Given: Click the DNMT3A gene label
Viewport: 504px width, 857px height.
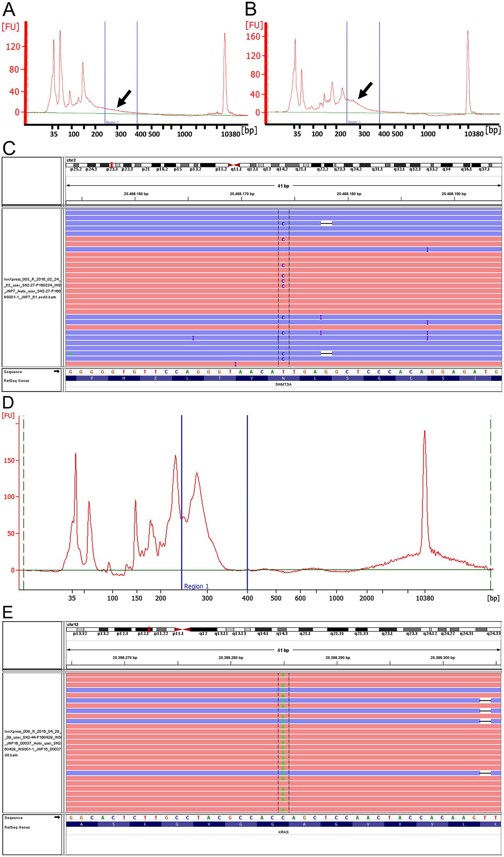Looking at the screenshot, I should pyautogui.click(x=283, y=385).
